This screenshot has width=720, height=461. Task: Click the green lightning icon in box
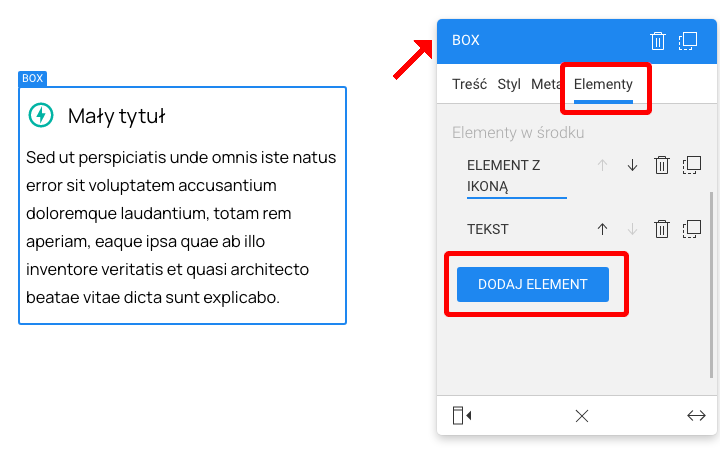pyautogui.click(x=41, y=115)
